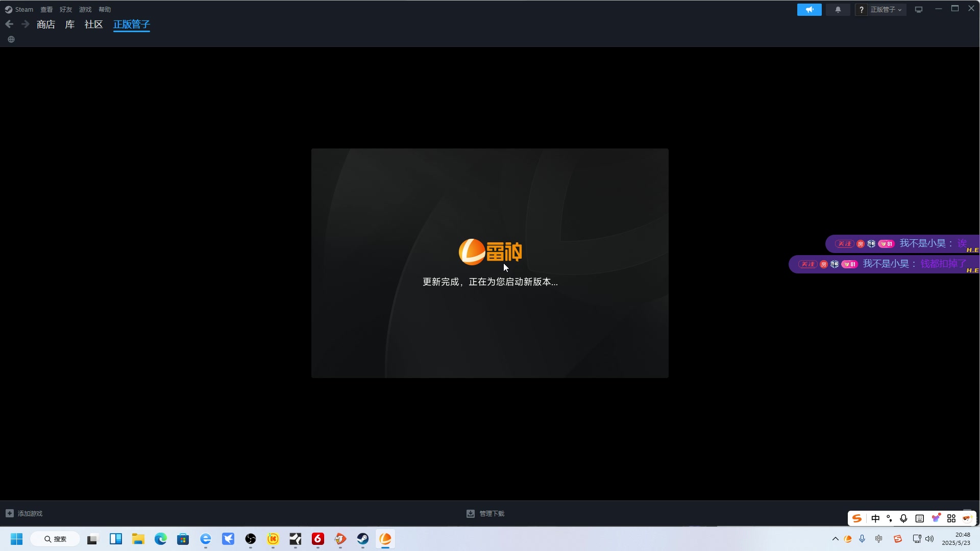This screenshot has height=551, width=980.
Task: Click the question mark help icon
Action: (862, 10)
